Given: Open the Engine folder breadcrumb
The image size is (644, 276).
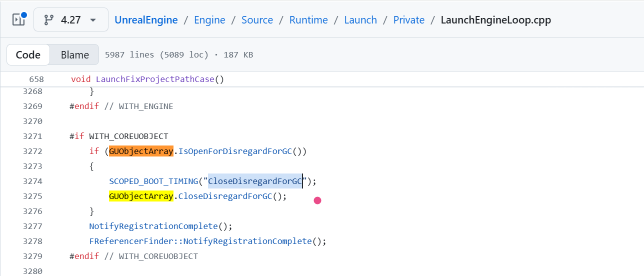Looking at the screenshot, I should tap(209, 20).
